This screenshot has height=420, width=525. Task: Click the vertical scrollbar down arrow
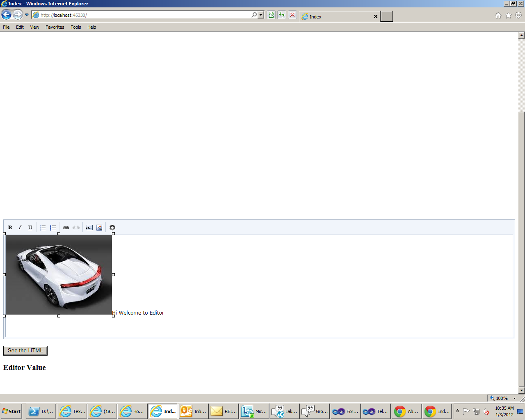[522, 390]
